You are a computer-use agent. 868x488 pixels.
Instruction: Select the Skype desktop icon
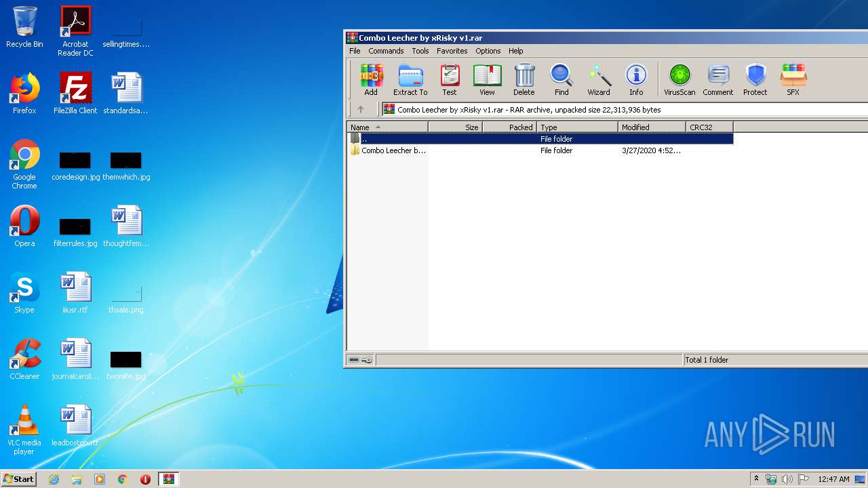[24, 293]
